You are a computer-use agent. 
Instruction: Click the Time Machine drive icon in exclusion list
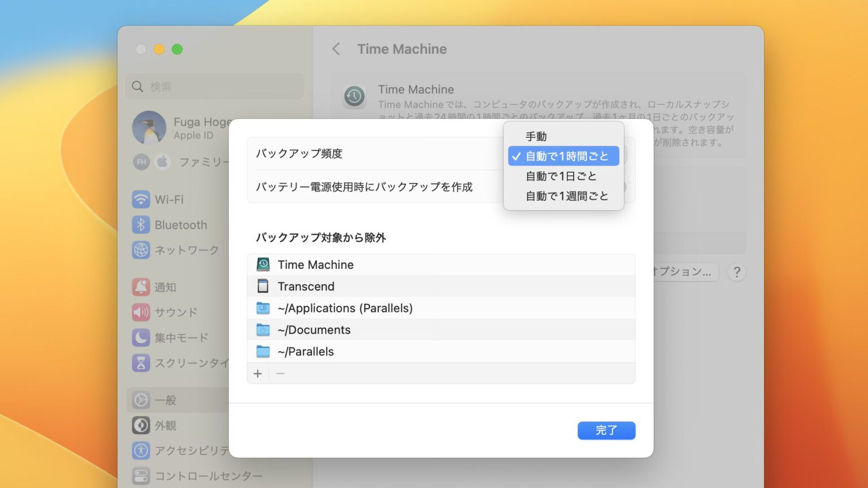click(263, 264)
